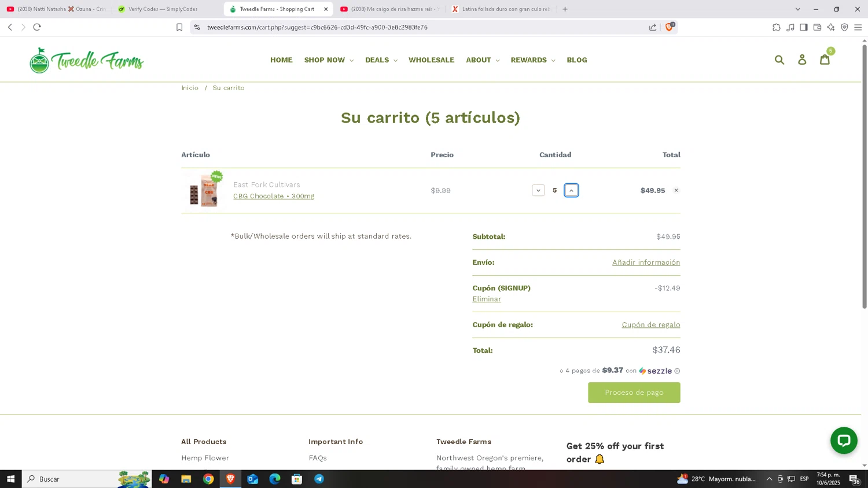Expand ABOUT menu
The height and width of the screenshot is (488, 868).
click(483, 60)
